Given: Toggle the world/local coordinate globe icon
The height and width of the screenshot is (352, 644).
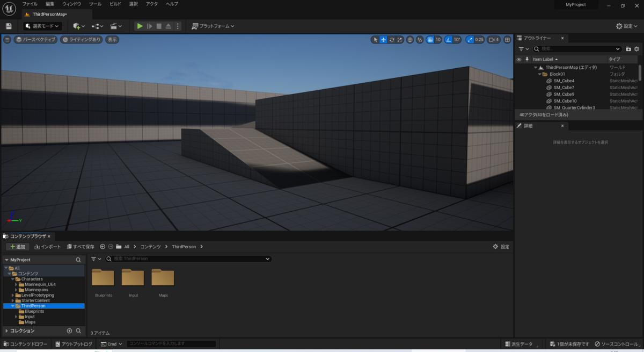Looking at the screenshot, I should (x=410, y=40).
